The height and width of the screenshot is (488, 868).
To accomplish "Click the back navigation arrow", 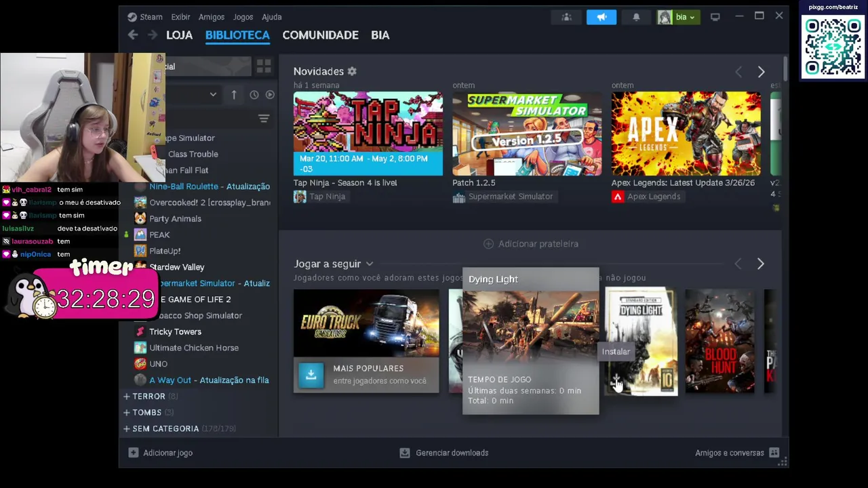I will point(133,35).
